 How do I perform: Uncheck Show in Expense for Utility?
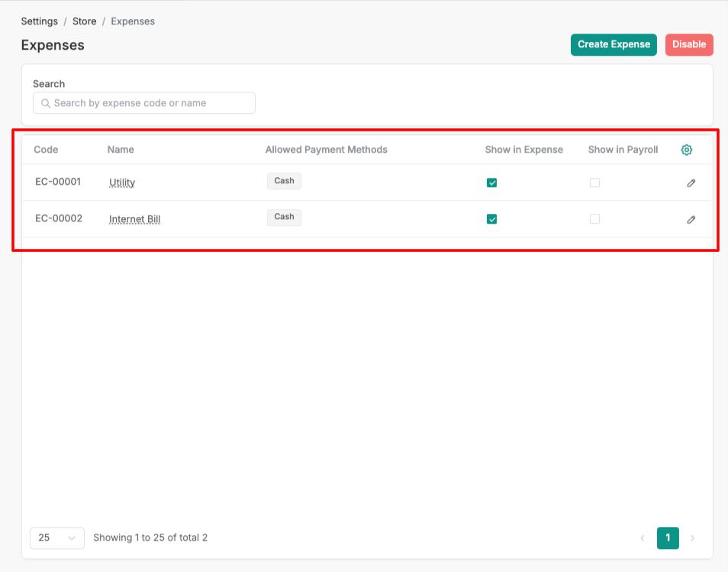pyautogui.click(x=492, y=183)
